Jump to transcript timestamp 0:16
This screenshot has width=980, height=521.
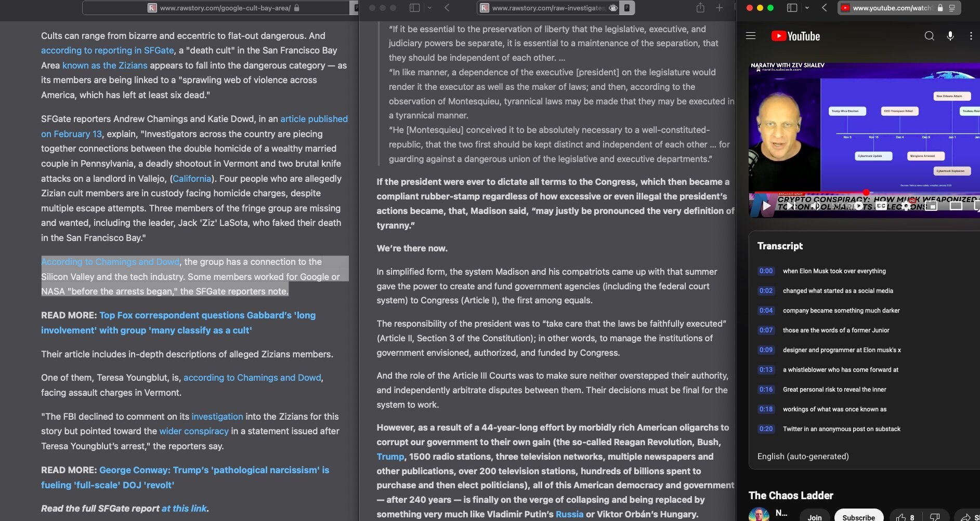click(766, 390)
